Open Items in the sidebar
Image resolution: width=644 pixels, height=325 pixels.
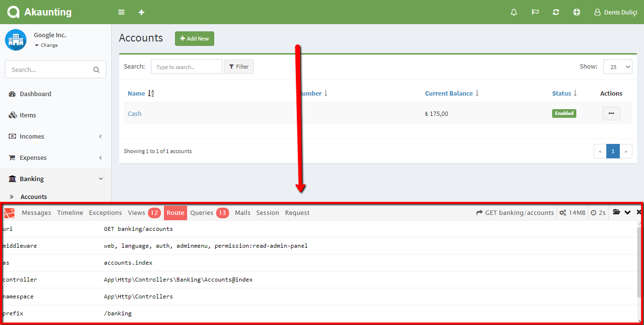pyautogui.click(x=56, y=115)
